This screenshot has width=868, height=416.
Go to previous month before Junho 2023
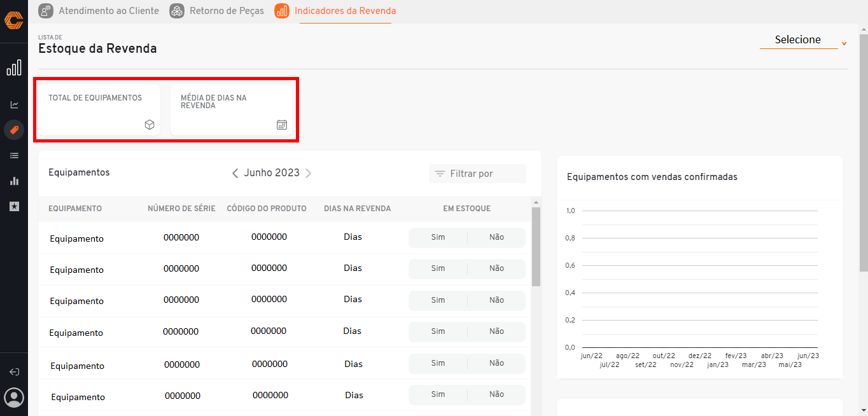[235, 173]
